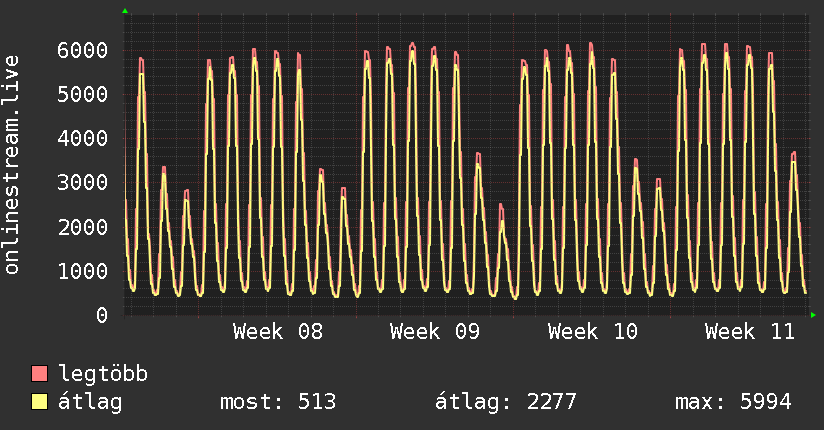Click the pink legtöbb legend swatch
Viewport: 824px width, 430px height.
click(x=39, y=373)
